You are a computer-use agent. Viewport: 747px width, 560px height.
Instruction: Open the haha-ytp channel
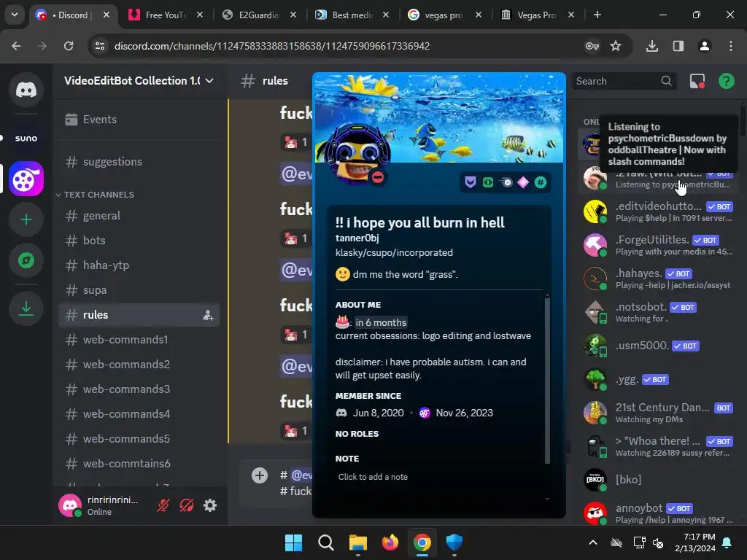139,265
